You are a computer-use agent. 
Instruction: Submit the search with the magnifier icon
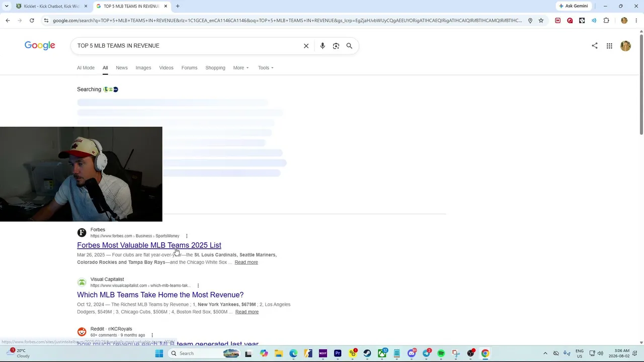(349, 46)
